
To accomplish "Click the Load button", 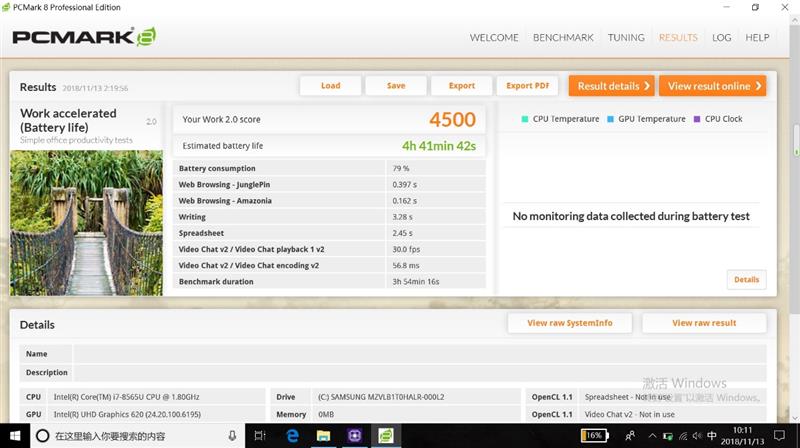I will [331, 86].
